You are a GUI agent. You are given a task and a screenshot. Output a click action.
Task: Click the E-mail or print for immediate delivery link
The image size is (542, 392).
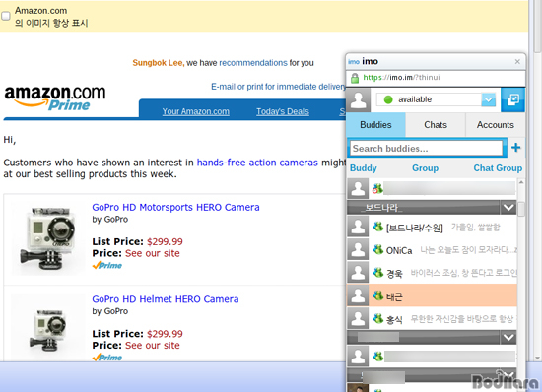pos(279,87)
